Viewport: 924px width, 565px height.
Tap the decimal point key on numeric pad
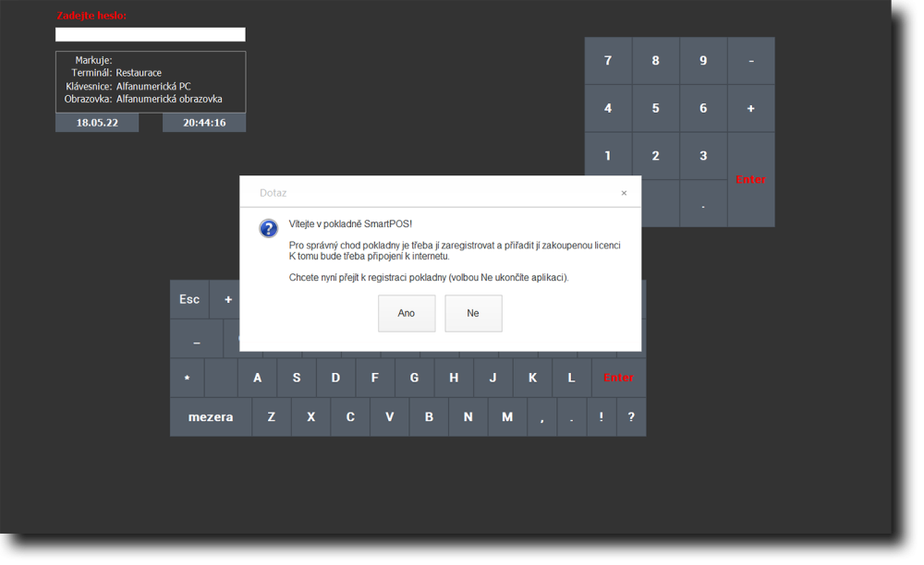pos(703,204)
